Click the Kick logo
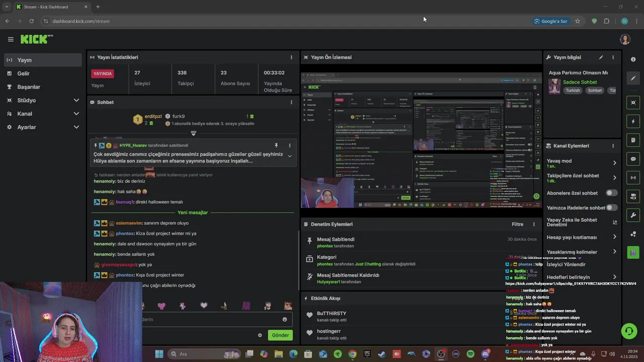Viewport: 644px width, 362px height. point(37,39)
